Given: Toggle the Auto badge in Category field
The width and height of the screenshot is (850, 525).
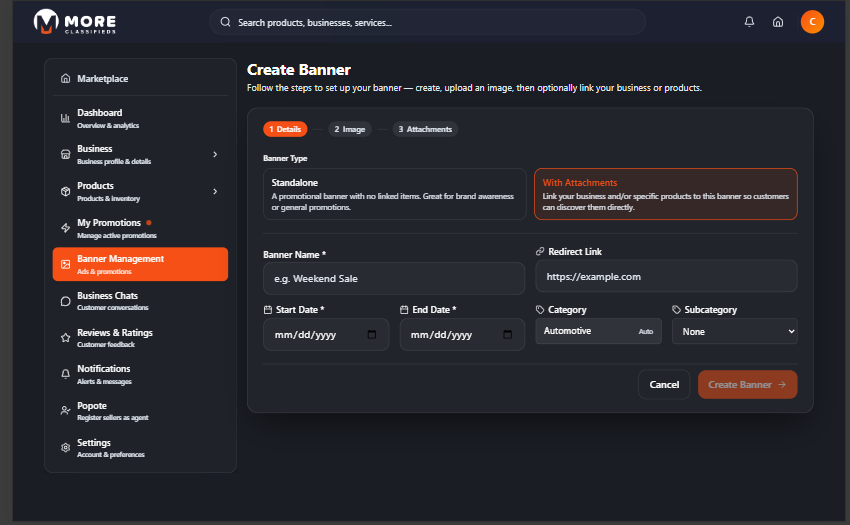Looking at the screenshot, I should [x=646, y=331].
